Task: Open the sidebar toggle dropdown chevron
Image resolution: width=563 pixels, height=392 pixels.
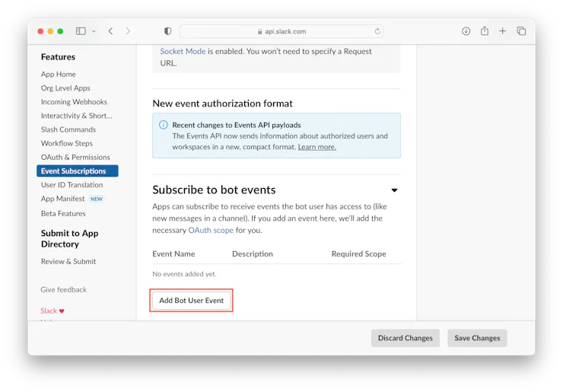Action: pos(94,31)
